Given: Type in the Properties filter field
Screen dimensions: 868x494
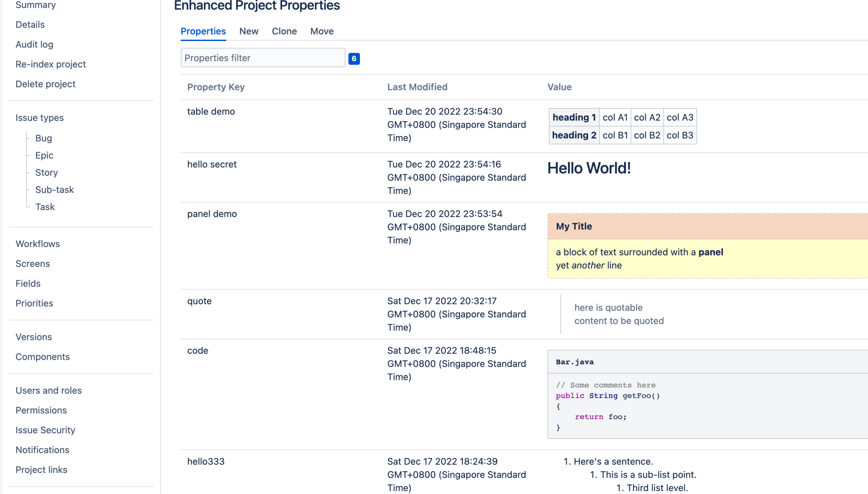Looking at the screenshot, I should tap(263, 58).
